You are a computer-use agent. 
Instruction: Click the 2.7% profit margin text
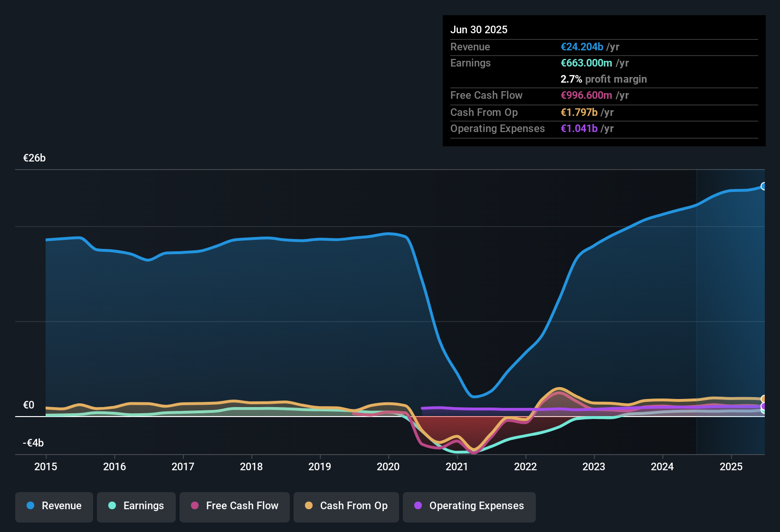coord(604,79)
